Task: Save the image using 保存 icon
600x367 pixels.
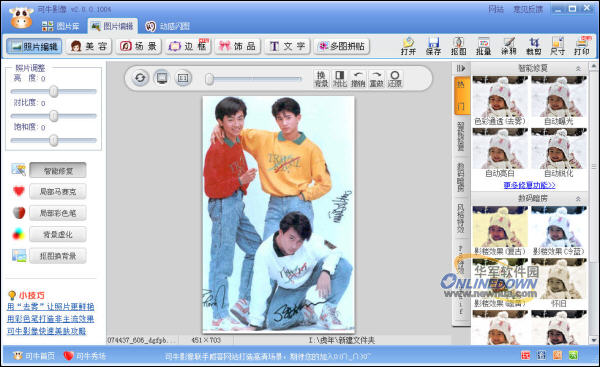Action: [434, 46]
